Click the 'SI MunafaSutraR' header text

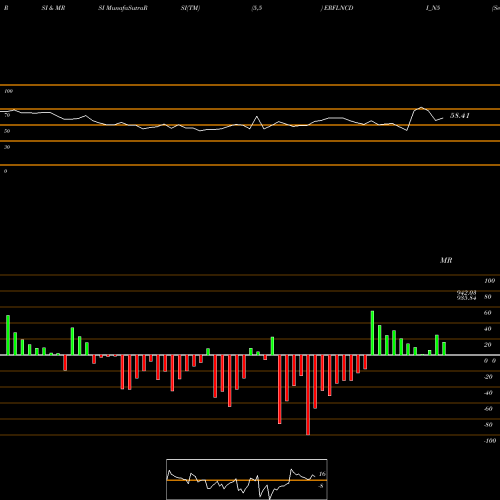[x=123, y=8]
